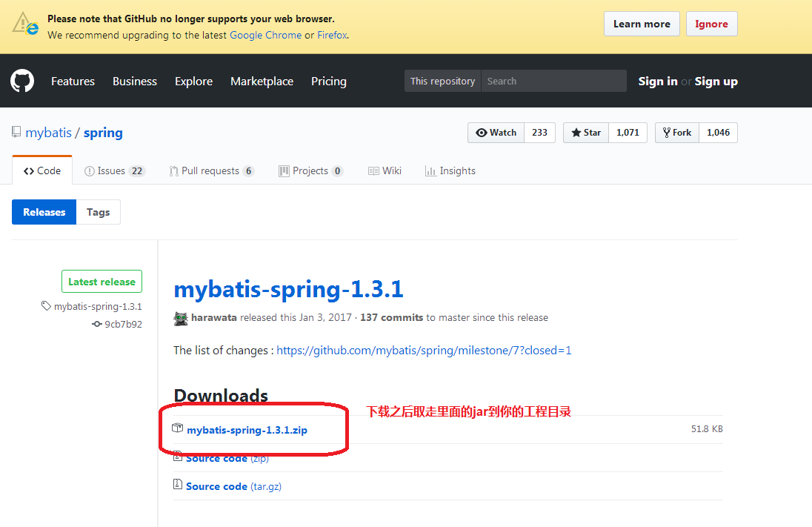
Task: Open tag mybatis-spring-1.3.1 in sidebar
Action: pos(98,306)
